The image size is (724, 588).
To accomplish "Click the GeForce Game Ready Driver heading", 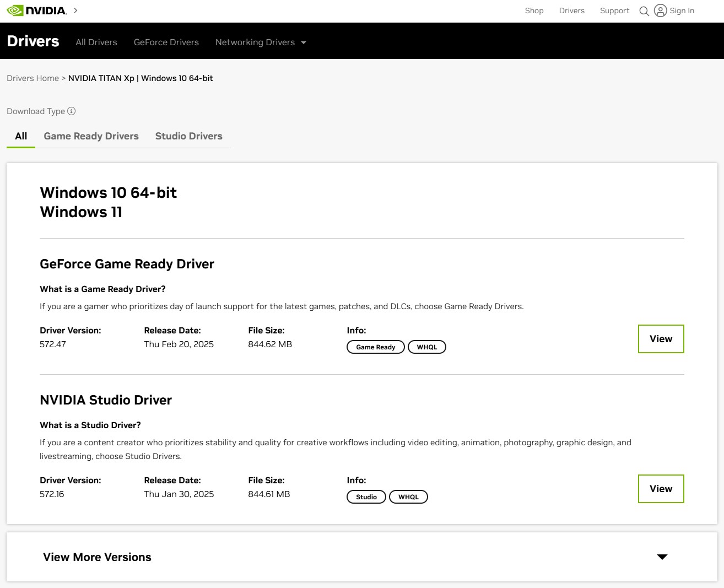I will 127,264.
